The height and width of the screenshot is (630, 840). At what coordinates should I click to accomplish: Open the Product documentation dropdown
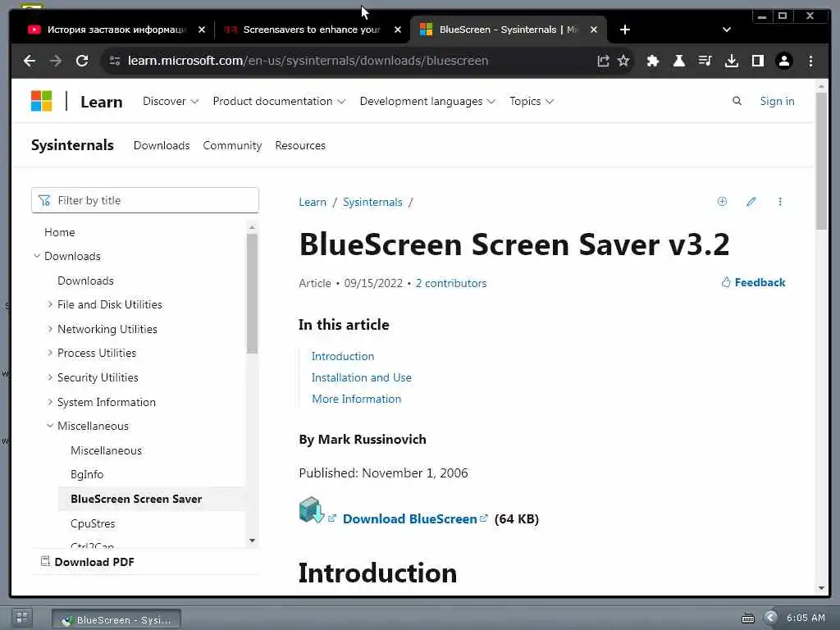(279, 101)
